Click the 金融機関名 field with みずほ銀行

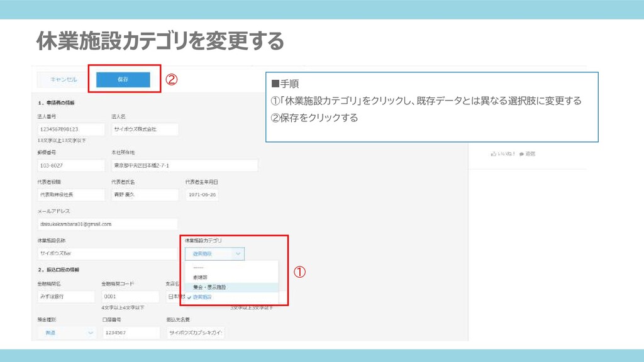(65, 297)
